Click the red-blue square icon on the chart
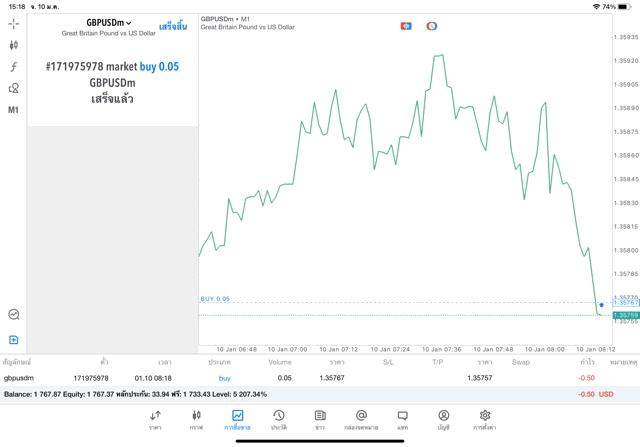Image resolution: width=640 pixels, height=447 pixels. coord(406,26)
